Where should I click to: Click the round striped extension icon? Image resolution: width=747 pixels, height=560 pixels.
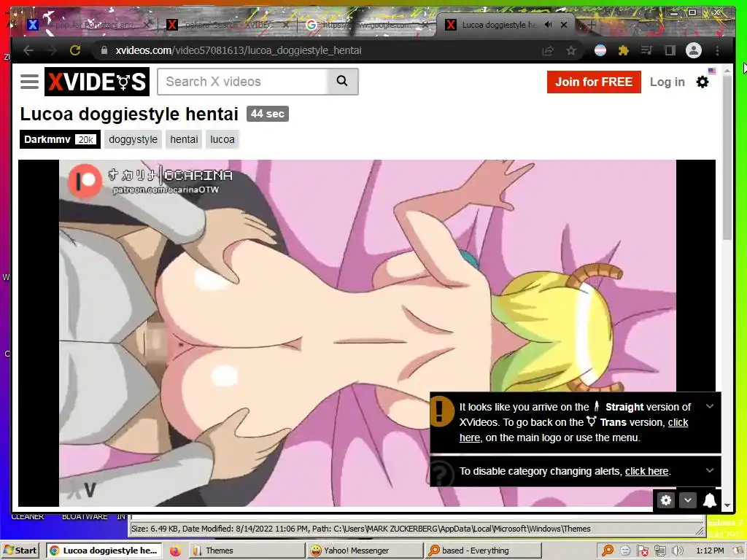pyautogui.click(x=600, y=50)
